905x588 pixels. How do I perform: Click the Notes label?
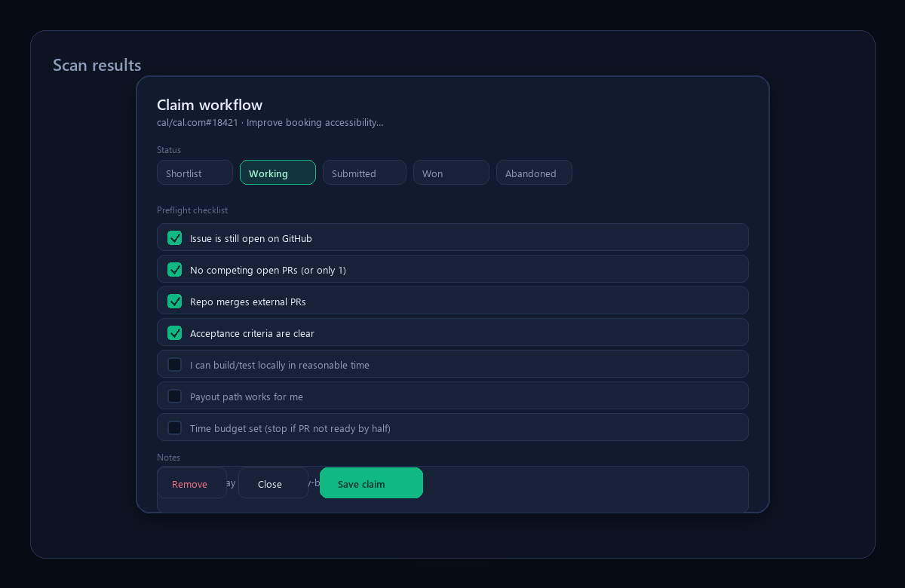[x=168, y=458]
